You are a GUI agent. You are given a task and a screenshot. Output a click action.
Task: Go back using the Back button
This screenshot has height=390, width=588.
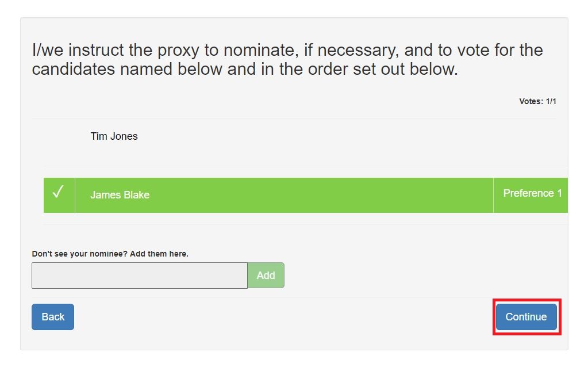[x=53, y=317]
